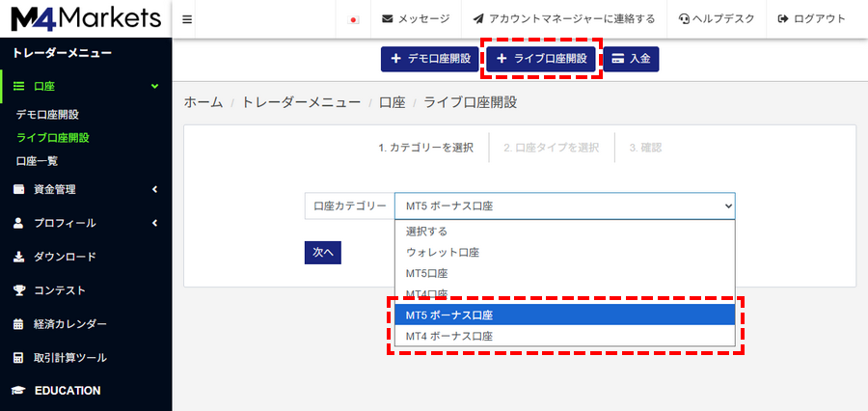Open the ヘルプデスク link
This screenshot has height=411, width=868.
point(717,19)
